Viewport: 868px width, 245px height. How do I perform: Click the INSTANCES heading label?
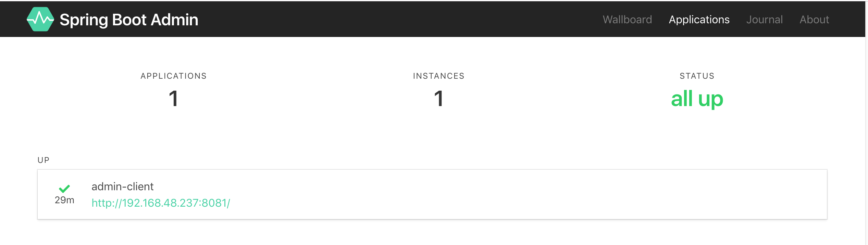439,76
